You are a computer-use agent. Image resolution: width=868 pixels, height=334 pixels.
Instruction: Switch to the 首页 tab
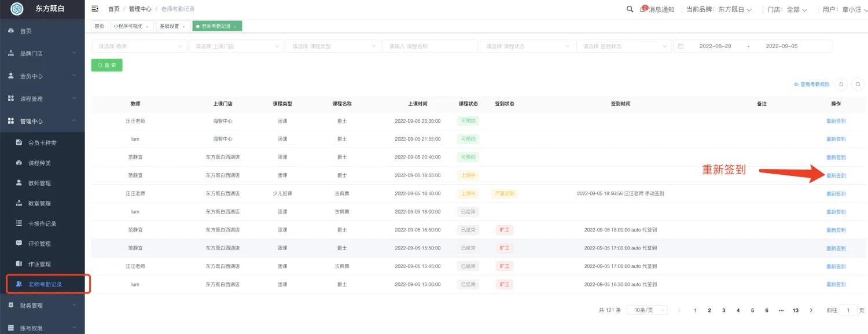click(x=100, y=27)
